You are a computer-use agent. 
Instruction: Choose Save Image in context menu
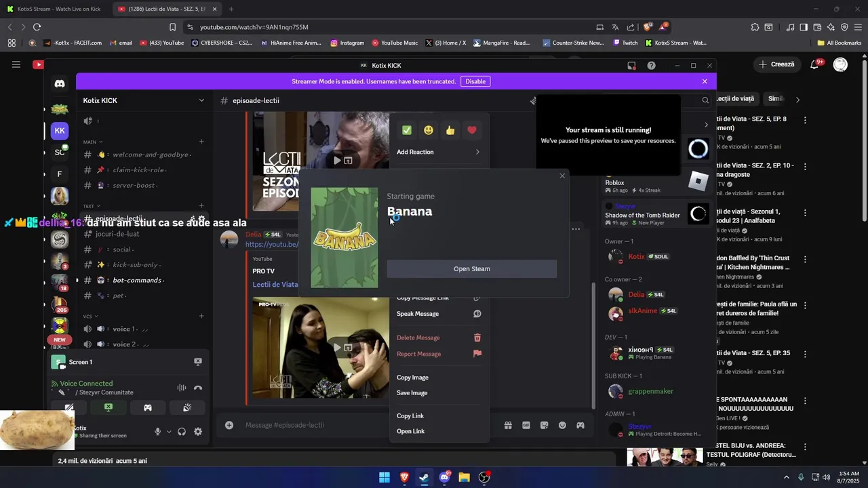(x=439, y=393)
